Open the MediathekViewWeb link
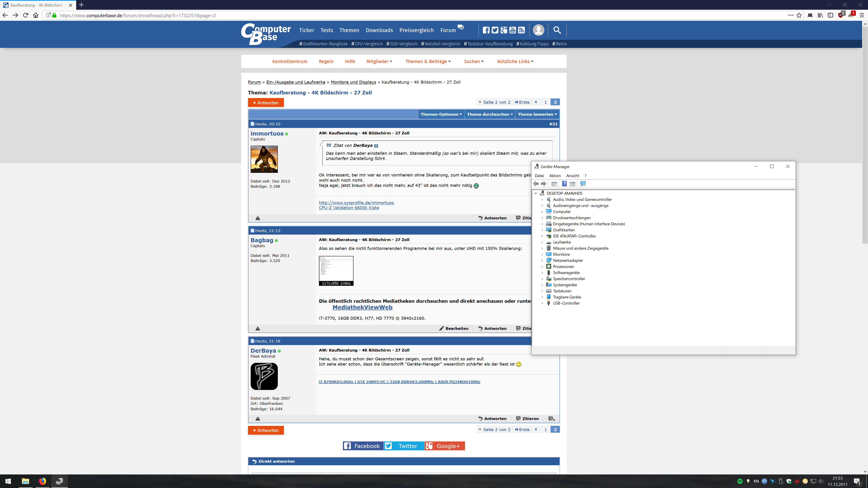The image size is (868, 488). tap(362, 307)
